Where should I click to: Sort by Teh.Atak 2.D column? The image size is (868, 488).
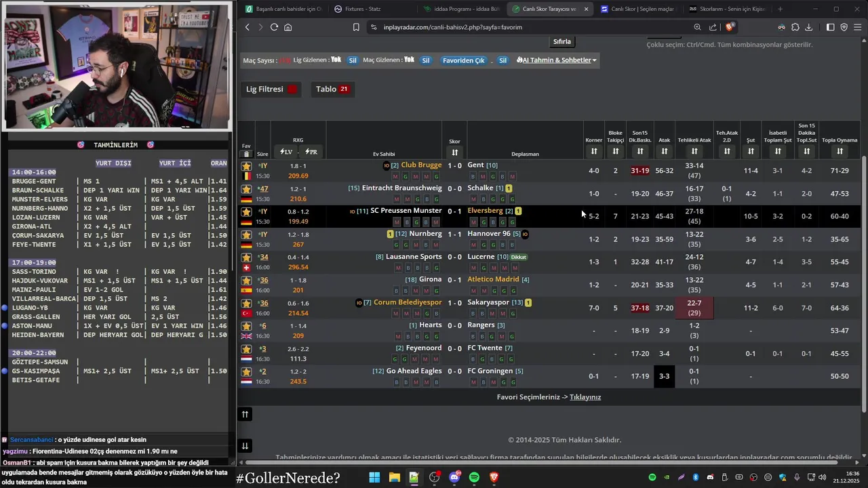tap(726, 151)
